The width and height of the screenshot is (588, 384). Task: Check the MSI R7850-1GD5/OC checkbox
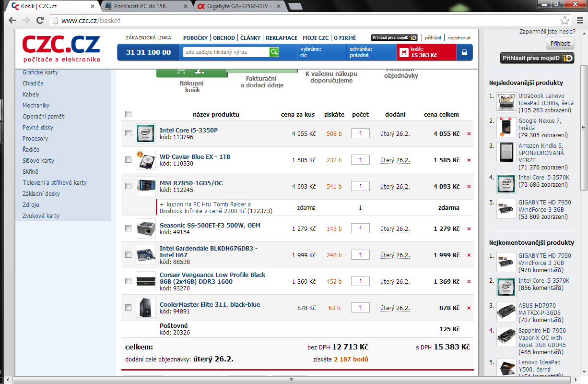128,186
